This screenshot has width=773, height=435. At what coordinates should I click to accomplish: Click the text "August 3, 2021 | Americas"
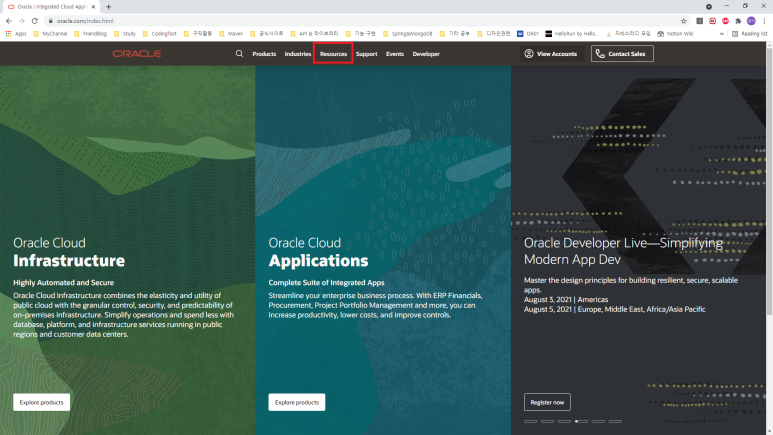[x=566, y=299]
